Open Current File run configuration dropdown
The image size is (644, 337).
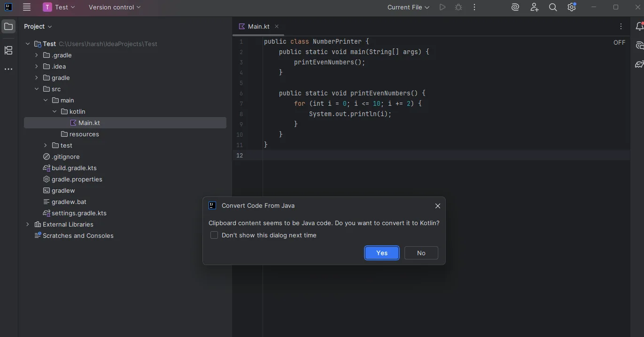(408, 7)
